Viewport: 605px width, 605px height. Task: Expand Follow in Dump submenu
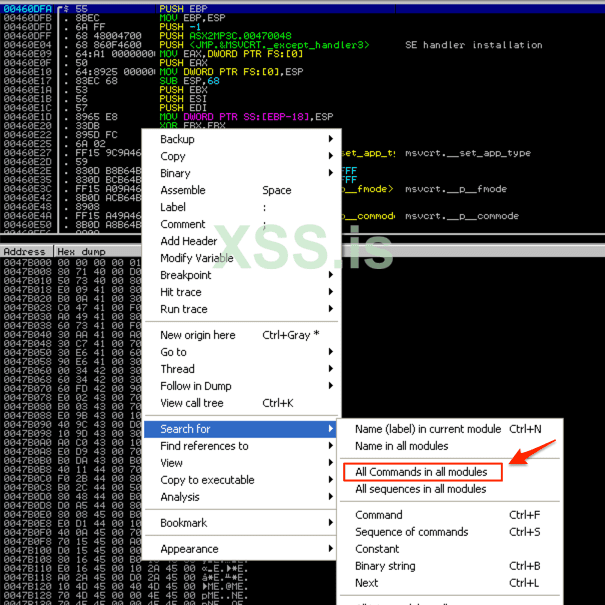(x=242, y=385)
